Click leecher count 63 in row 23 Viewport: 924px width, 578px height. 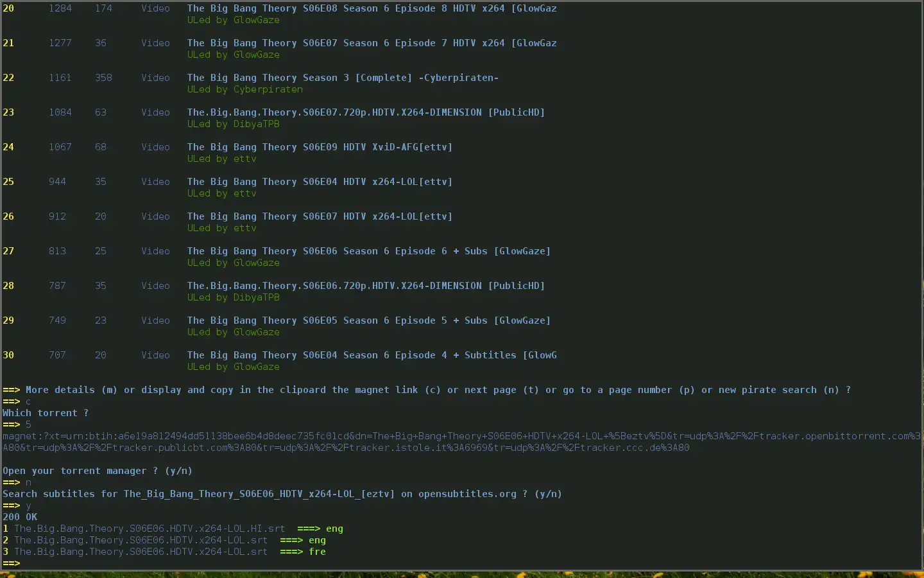click(101, 112)
